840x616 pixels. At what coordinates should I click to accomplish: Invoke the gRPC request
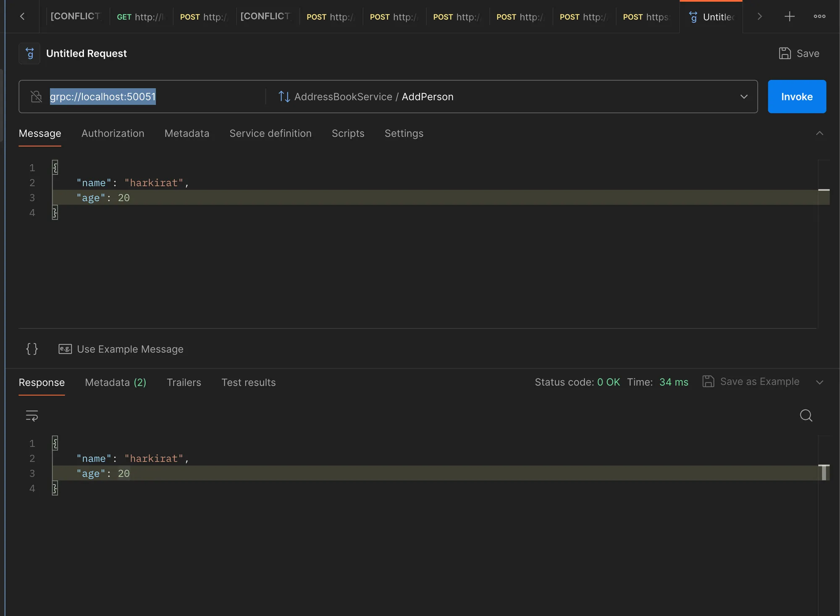(x=797, y=97)
